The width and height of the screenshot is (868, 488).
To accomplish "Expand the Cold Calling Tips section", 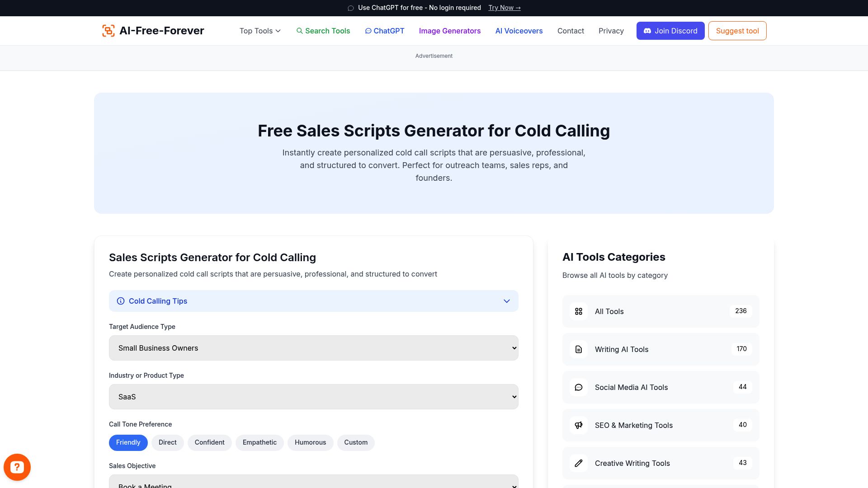I will tap(507, 300).
